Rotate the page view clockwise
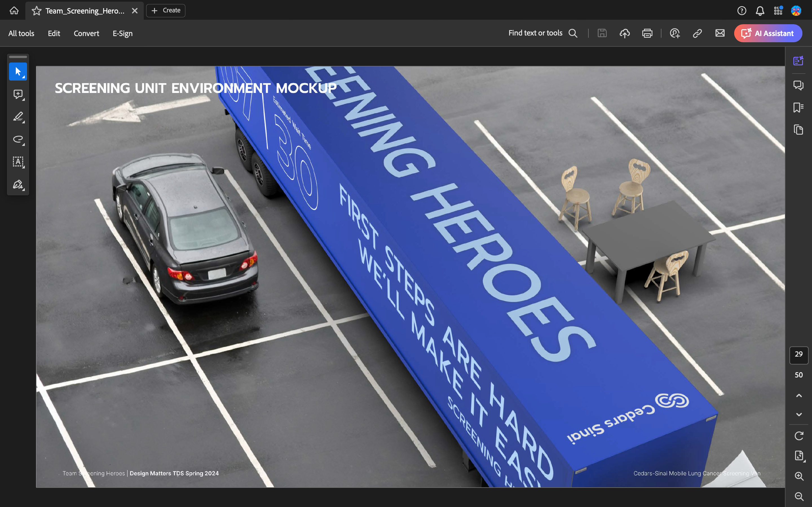Screen dimensions: 812x507 pyautogui.click(x=799, y=435)
